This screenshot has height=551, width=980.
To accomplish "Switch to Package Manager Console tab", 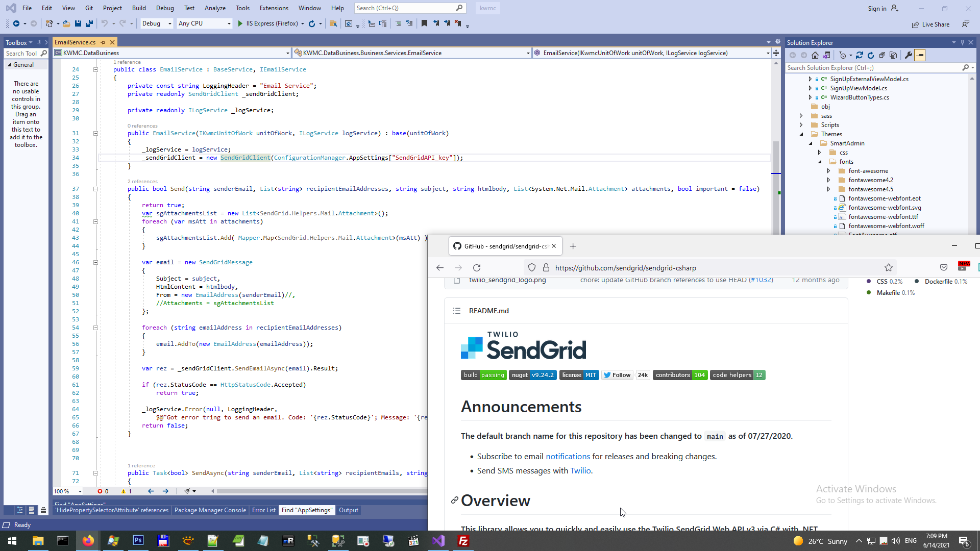I will pos(210,510).
